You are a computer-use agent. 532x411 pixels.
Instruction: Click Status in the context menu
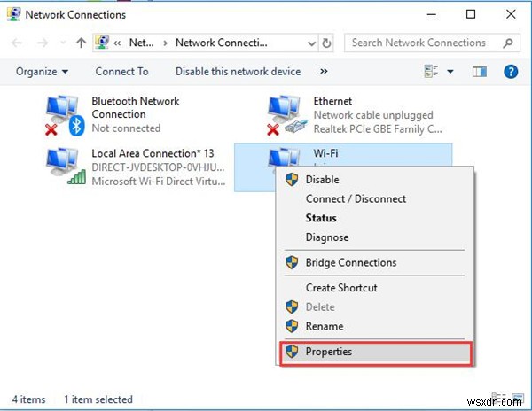coord(321,218)
